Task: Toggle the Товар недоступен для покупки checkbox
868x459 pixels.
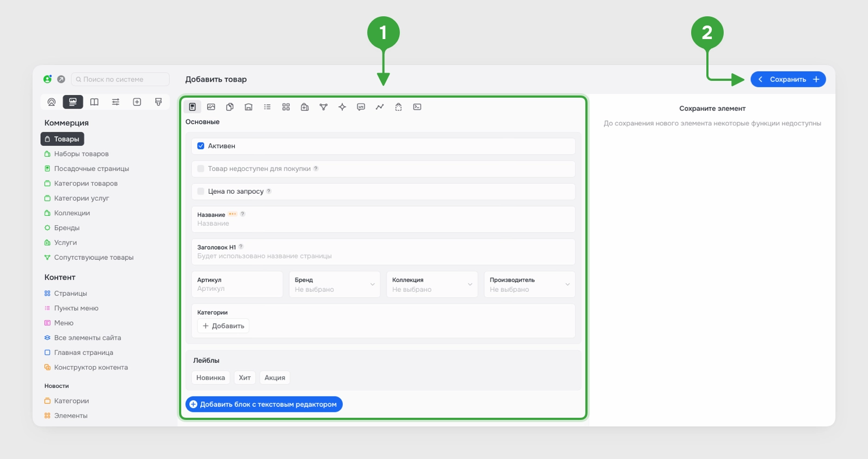Action: [x=201, y=169]
